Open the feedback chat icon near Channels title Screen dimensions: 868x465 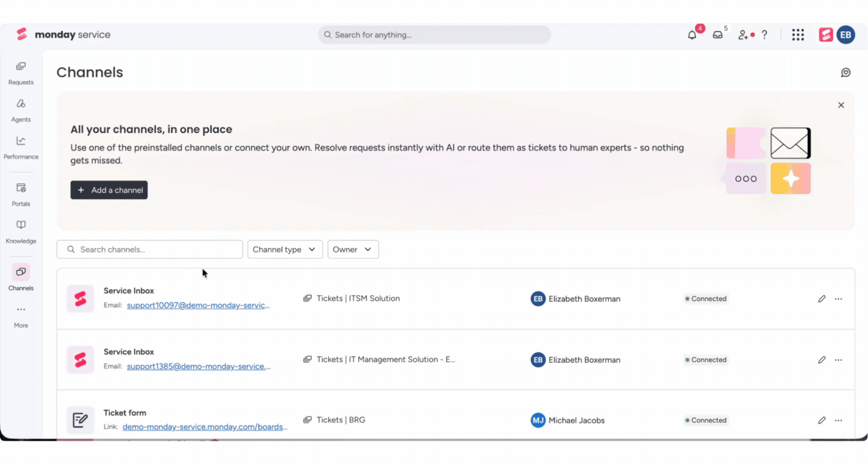pyautogui.click(x=846, y=72)
